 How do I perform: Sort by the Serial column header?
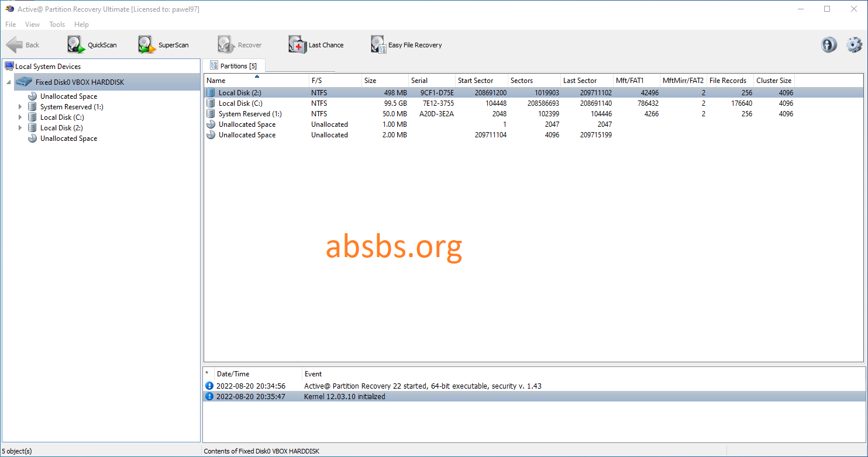[432, 81]
